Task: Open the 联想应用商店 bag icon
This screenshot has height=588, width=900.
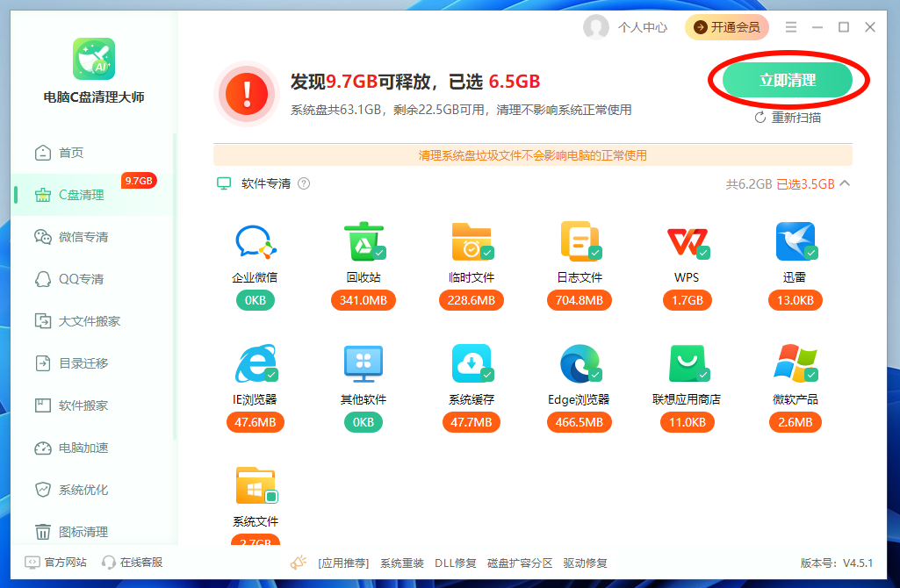Action: click(687, 363)
